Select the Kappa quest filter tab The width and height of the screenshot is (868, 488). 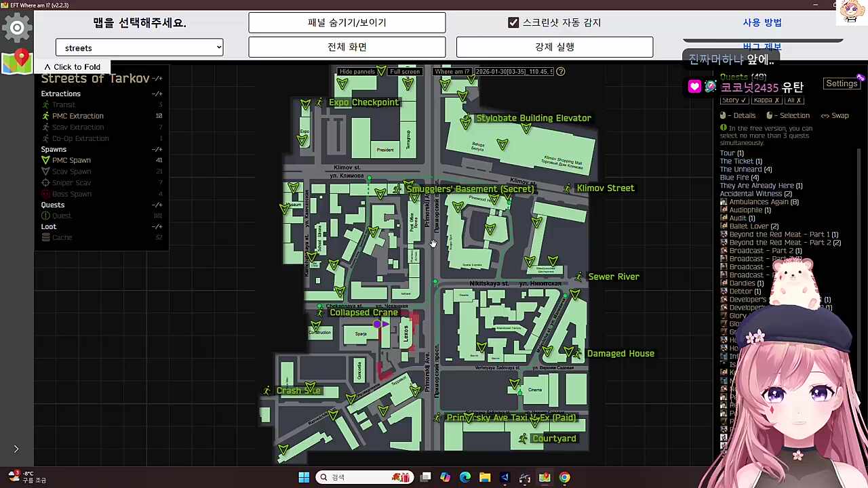coord(767,100)
